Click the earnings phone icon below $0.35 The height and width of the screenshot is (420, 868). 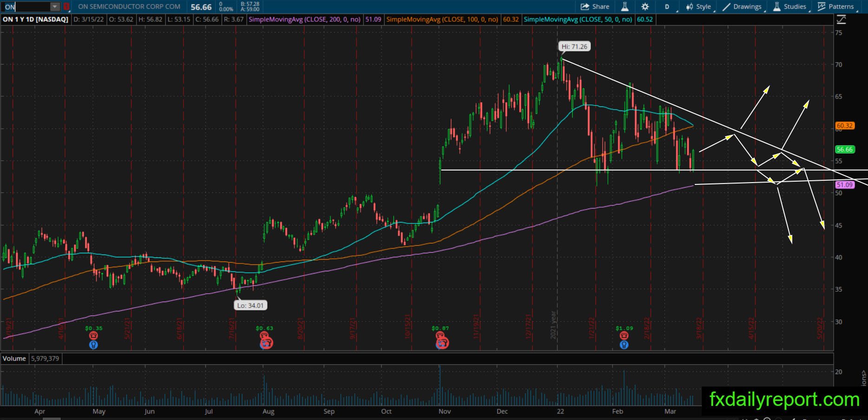pos(93,336)
